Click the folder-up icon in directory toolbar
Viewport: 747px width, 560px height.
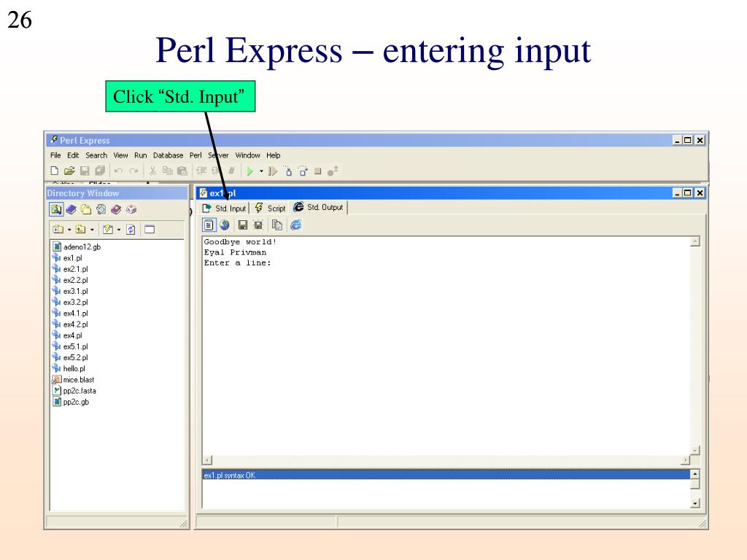tap(80, 230)
